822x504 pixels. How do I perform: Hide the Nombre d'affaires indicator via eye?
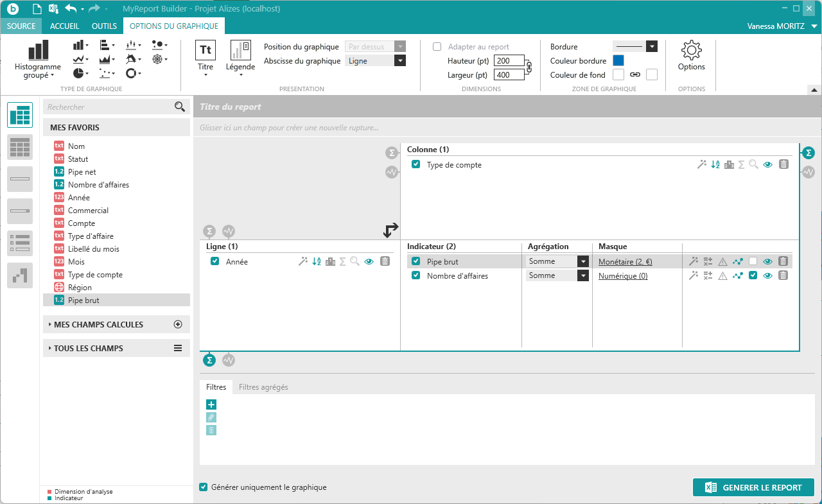(x=767, y=275)
